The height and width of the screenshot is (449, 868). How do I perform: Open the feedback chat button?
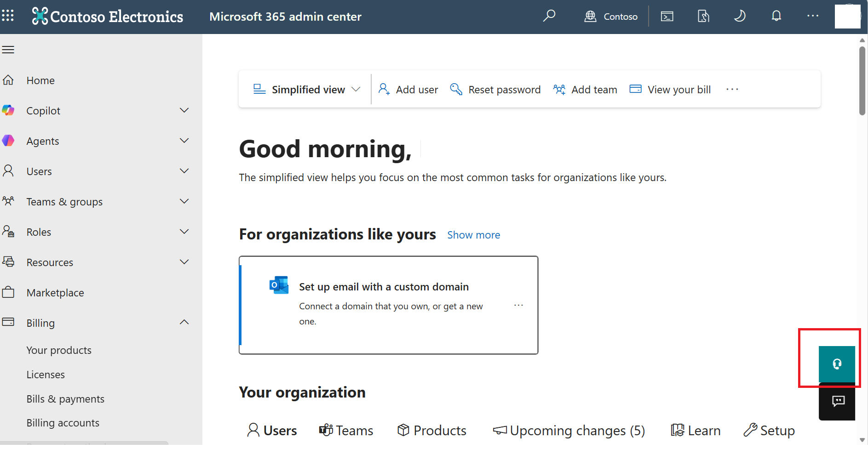coord(837,401)
